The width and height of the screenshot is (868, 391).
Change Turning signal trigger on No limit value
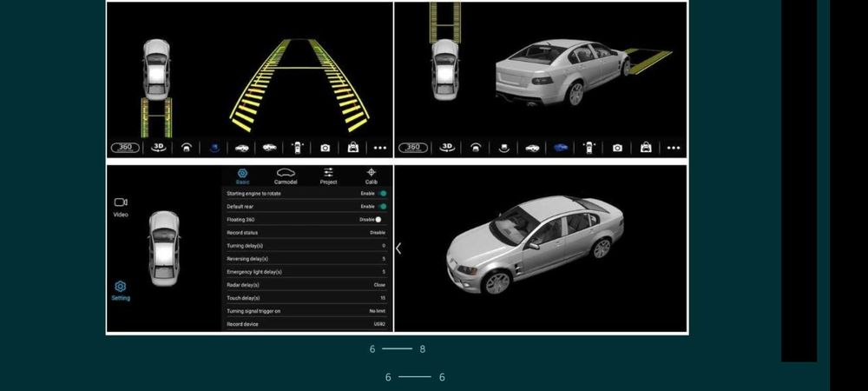pos(378,311)
